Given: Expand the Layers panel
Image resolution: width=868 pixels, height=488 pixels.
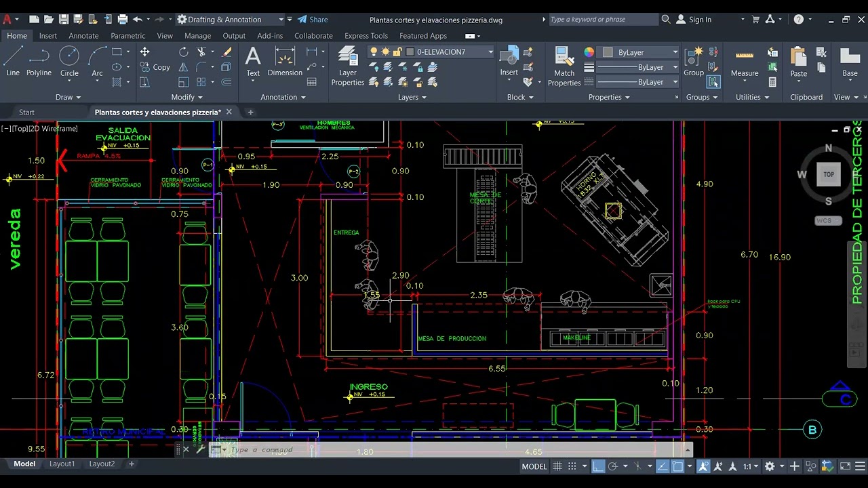Looking at the screenshot, I should tap(412, 97).
